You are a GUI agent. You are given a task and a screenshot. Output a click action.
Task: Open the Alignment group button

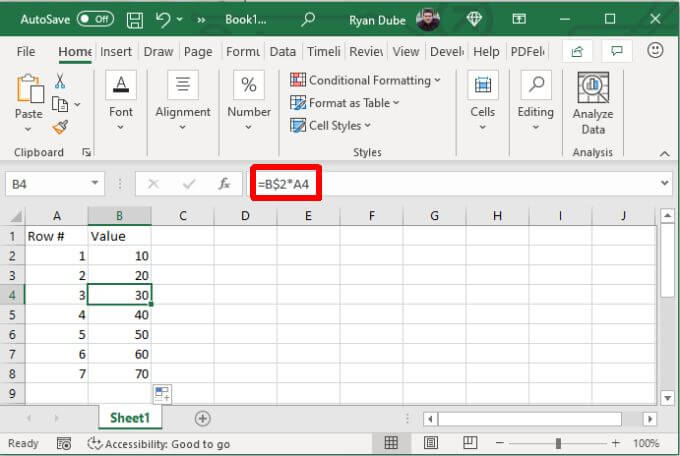click(x=183, y=101)
